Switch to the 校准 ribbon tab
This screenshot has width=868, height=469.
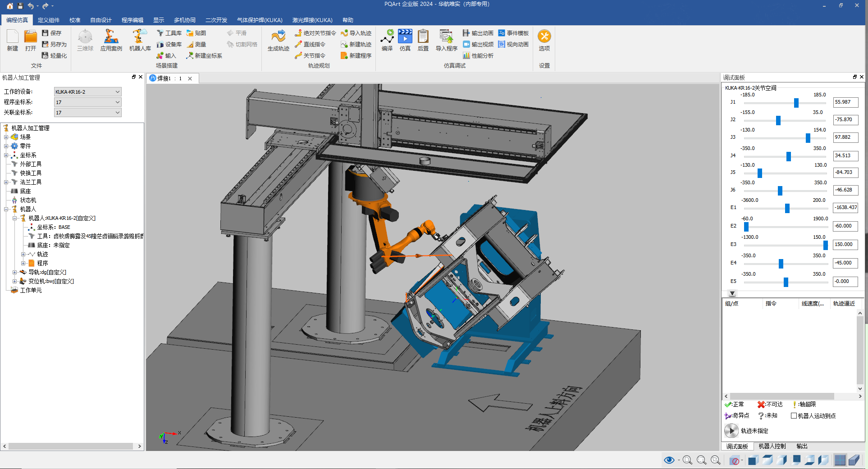click(x=75, y=20)
